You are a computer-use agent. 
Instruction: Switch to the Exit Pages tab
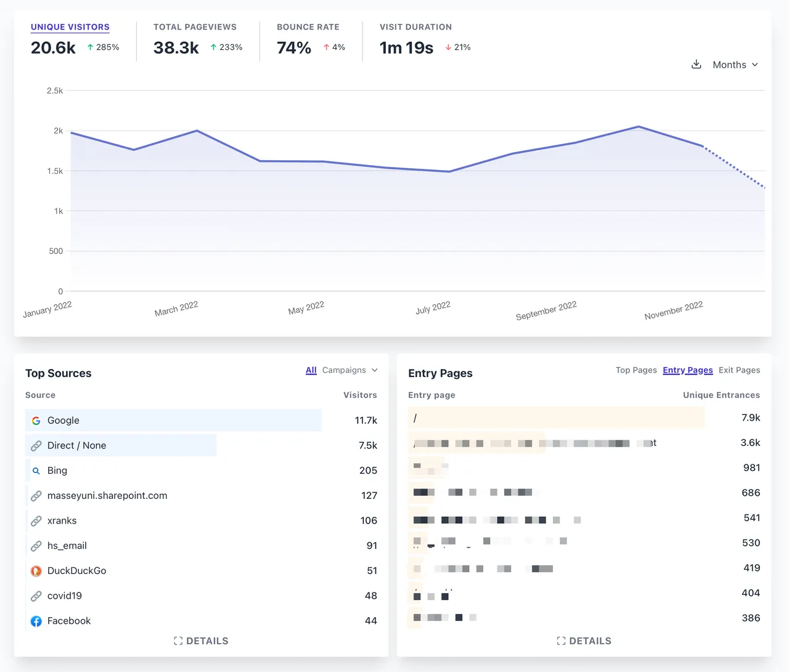tap(739, 370)
